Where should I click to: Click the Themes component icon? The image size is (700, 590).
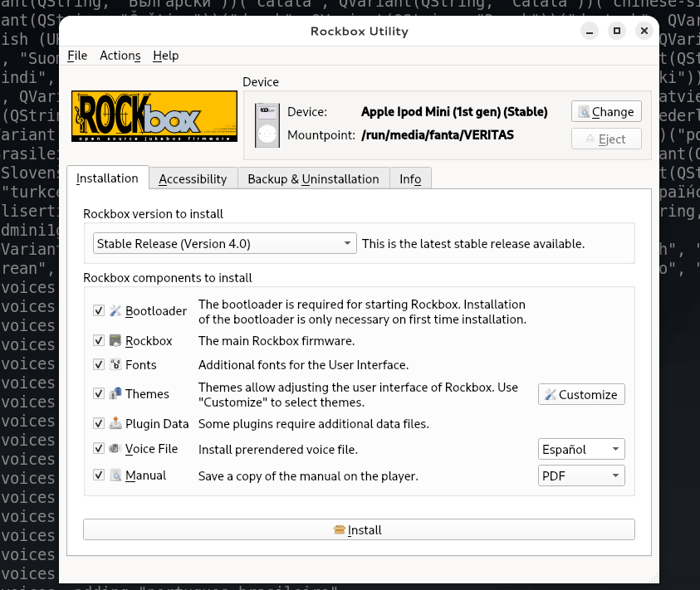pos(115,394)
